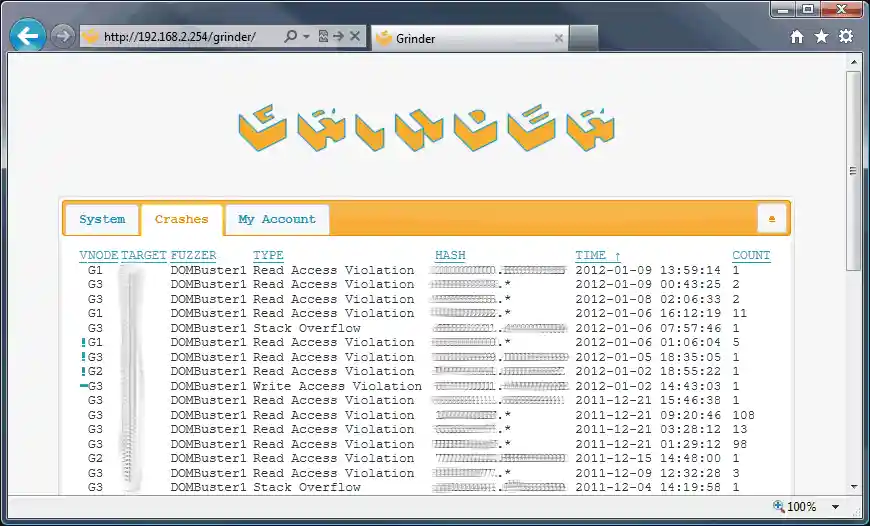Click the exclamation marker on 18:55:22 row

pos(83,371)
